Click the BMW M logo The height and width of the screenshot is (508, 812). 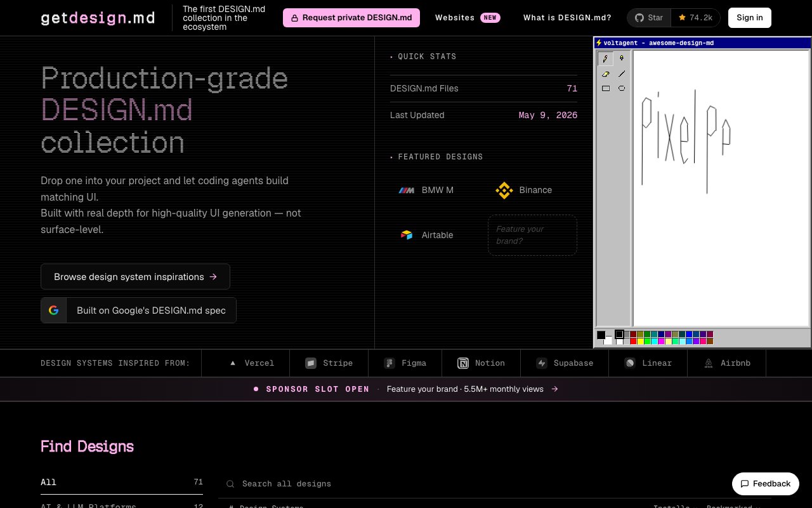(x=406, y=190)
